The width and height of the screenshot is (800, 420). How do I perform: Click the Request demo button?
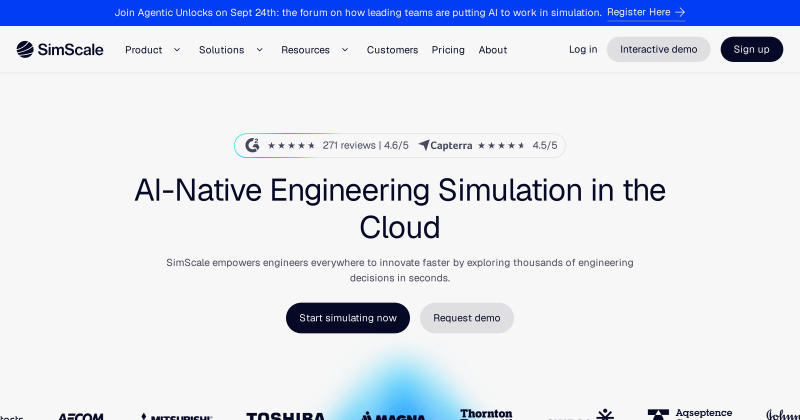coord(467,318)
